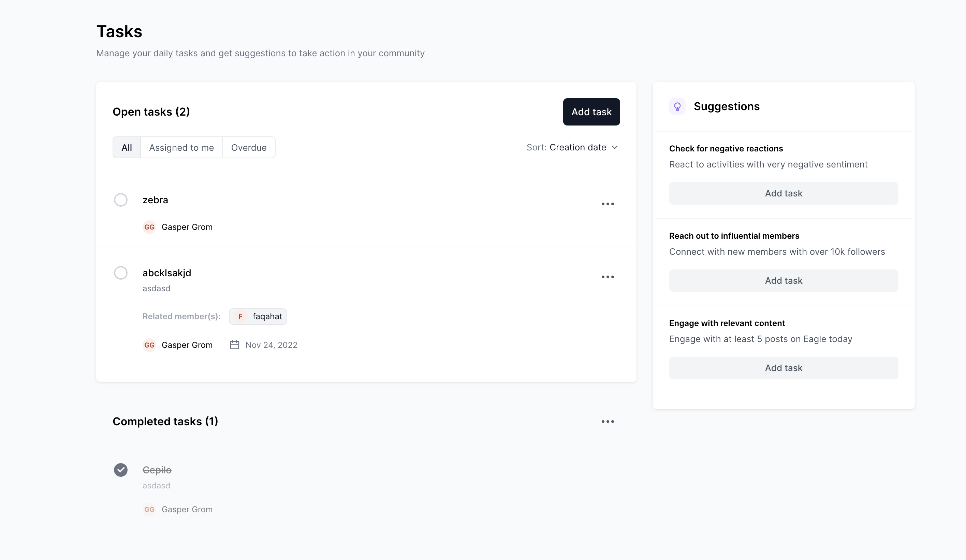
Task: Select the All tasks tab
Action: coord(127,147)
